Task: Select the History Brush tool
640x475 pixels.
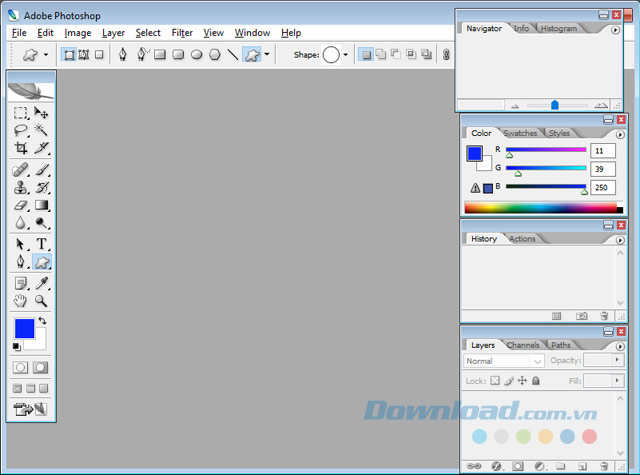Action: pyautogui.click(x=41, y=187)
